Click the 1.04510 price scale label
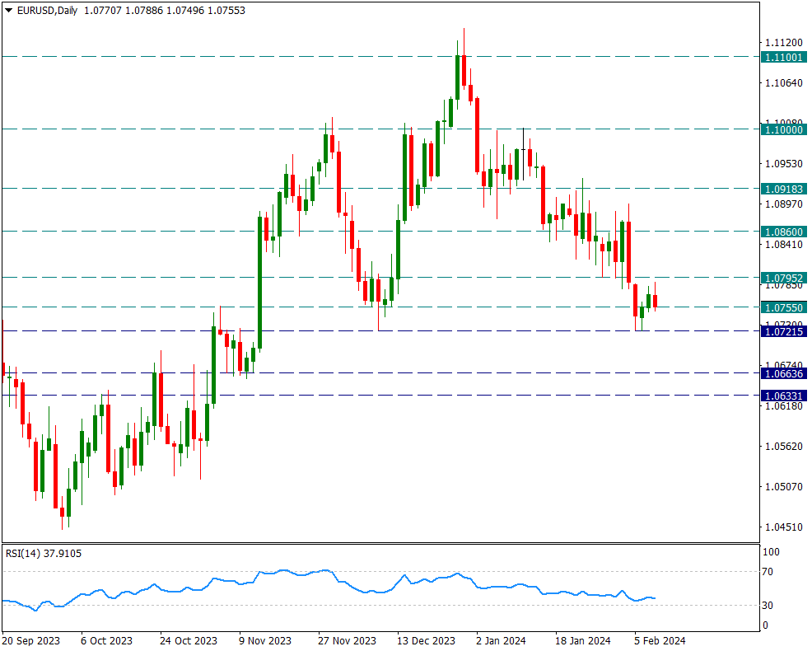 coord(784,527)
